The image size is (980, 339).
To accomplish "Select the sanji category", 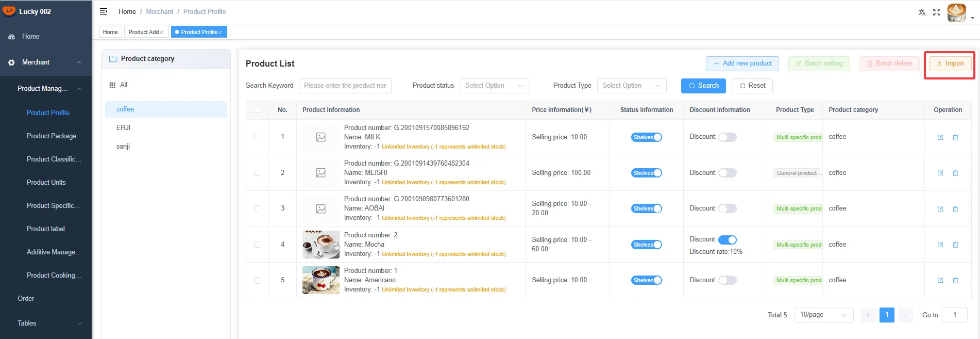I will tap(123, 147).
